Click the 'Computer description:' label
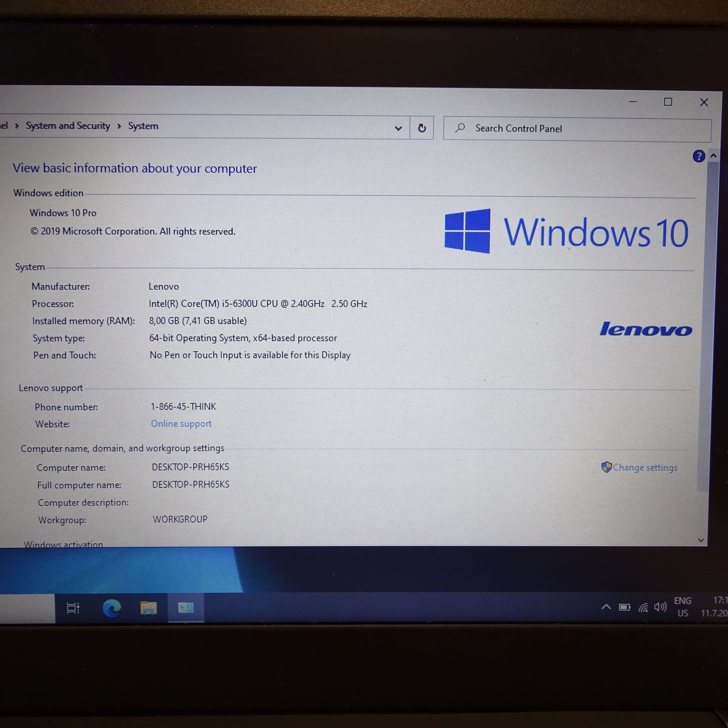This screenshot has width=728, height=728. [83, 502]
